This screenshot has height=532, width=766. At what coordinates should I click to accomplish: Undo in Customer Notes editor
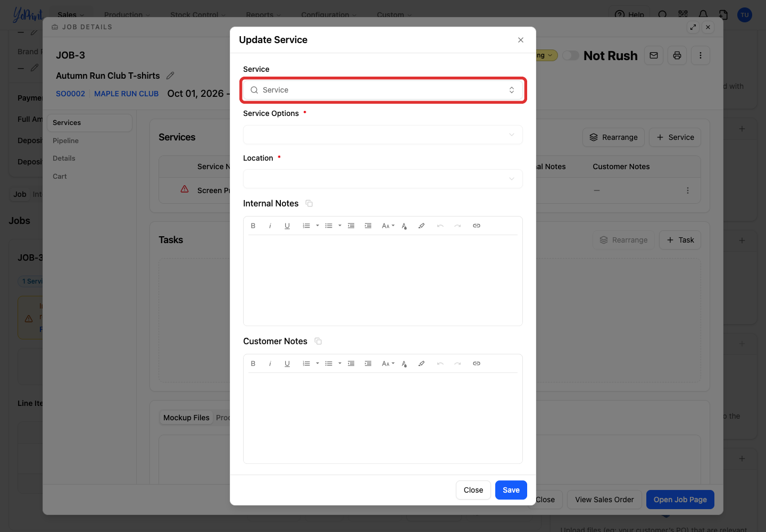[x=440, y=363]
